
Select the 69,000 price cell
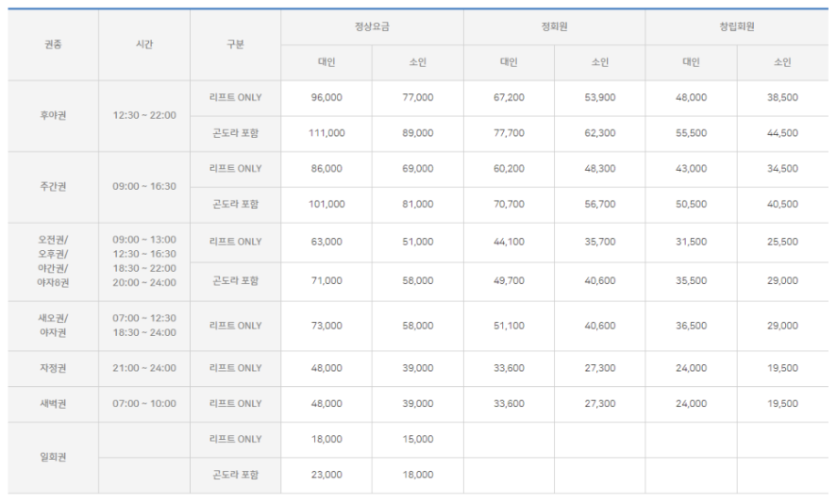tap(417, 169)
